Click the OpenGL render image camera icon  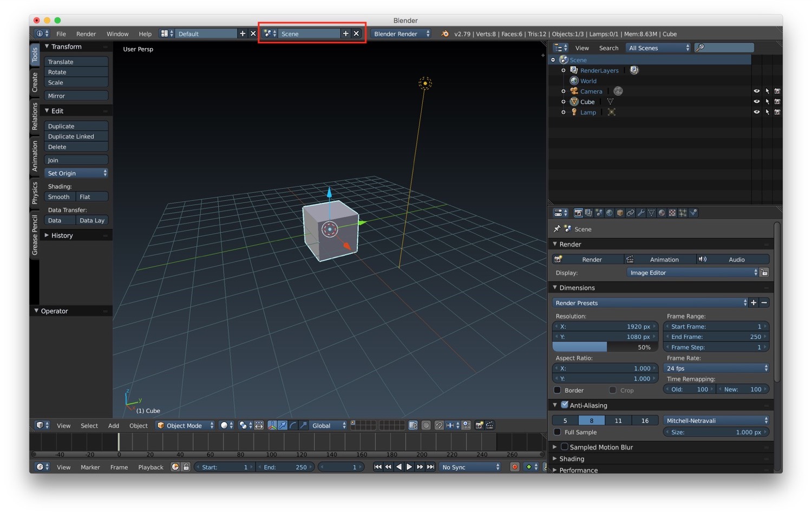coord(479,425)
